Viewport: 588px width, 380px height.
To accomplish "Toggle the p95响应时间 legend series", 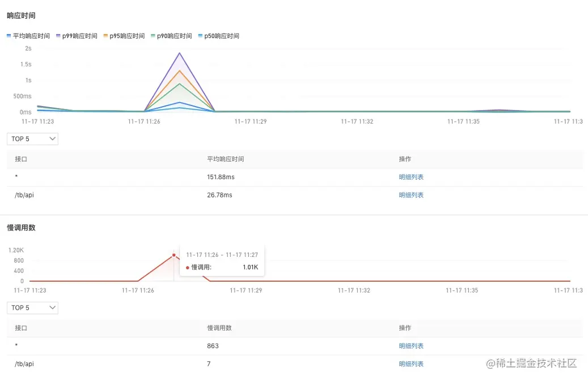I will click(x=124, y=36).
